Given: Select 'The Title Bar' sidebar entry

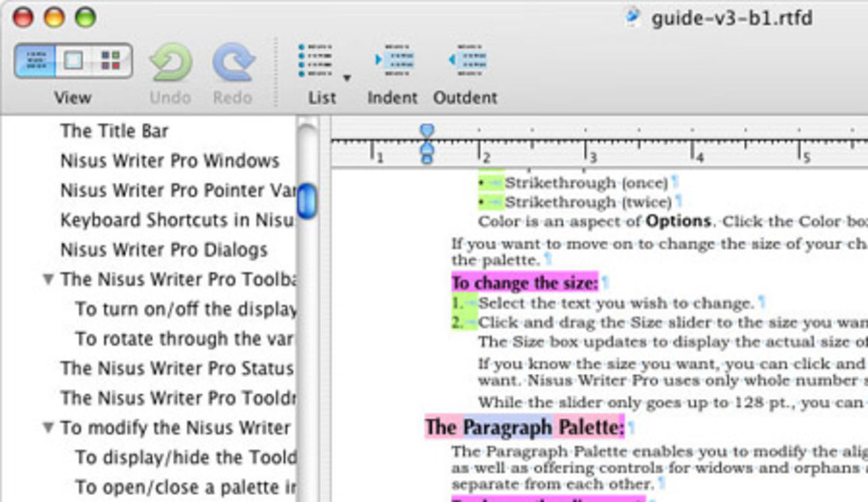Looking at the screenshot, I should pos(115,131).
